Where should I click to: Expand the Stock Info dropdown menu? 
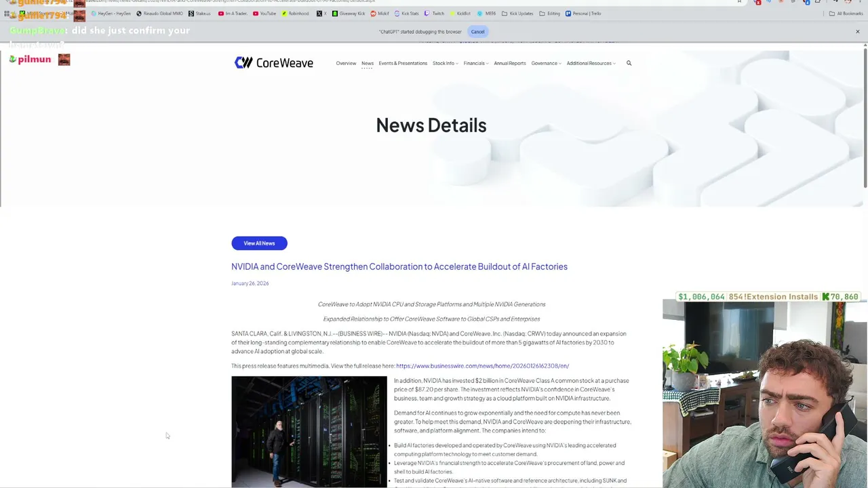pos(445,63)
